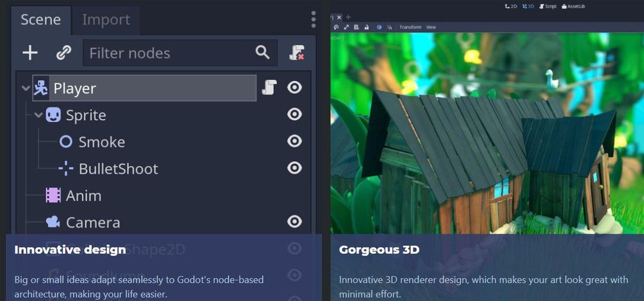The width and height of the screenshot is (644, 301).
Task: Close the current scene tab with the X
Action: (x=339, y=17)
